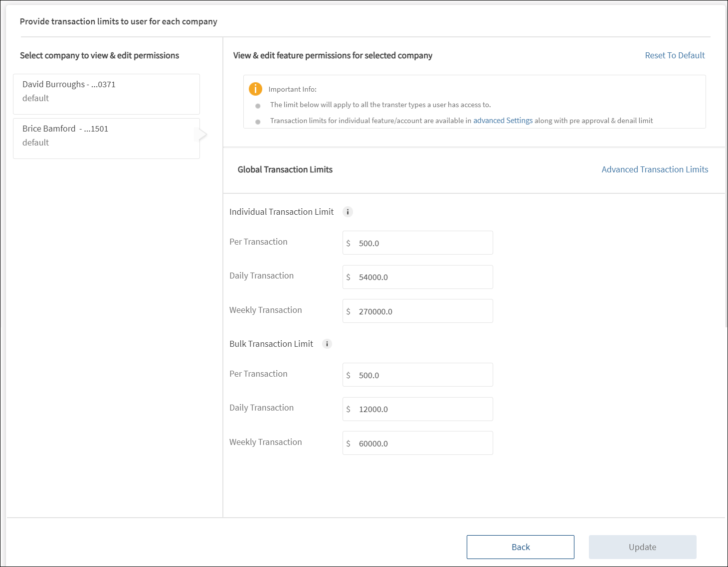Select David Burroughs company card
728x567 pixels.
coord(106,94)
